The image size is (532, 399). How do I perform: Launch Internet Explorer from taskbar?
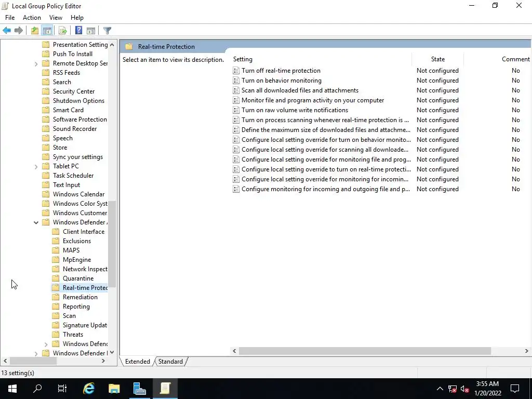pyautogui.click(x=88, y=389)
